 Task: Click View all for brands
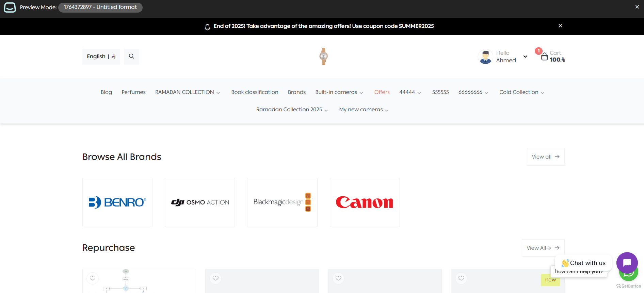click(x=545, y=157)
